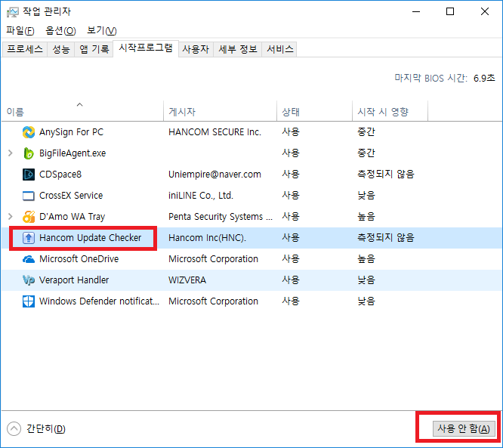This screenshot has height=448, width=503.
Task: Click the CrossEX Service window icon
Action: click(x=29, y=196)
